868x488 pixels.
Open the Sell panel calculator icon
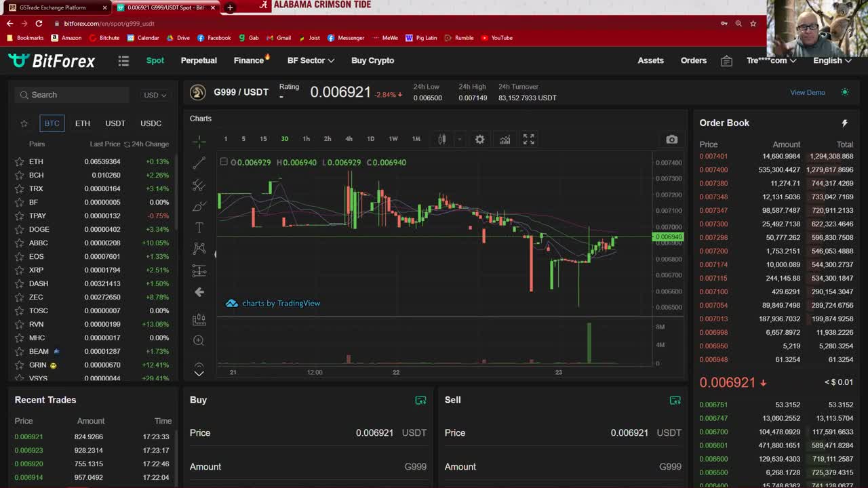click(x=675, y=400)
